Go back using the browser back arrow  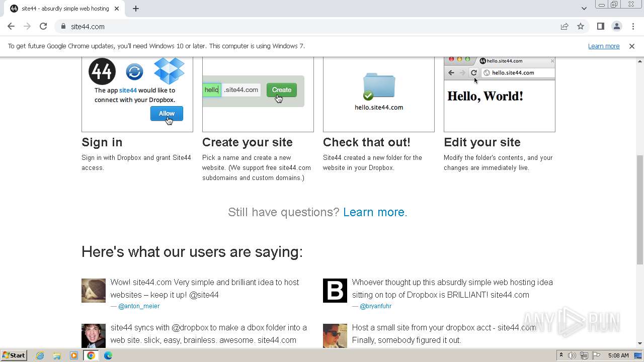coord(11,26)
